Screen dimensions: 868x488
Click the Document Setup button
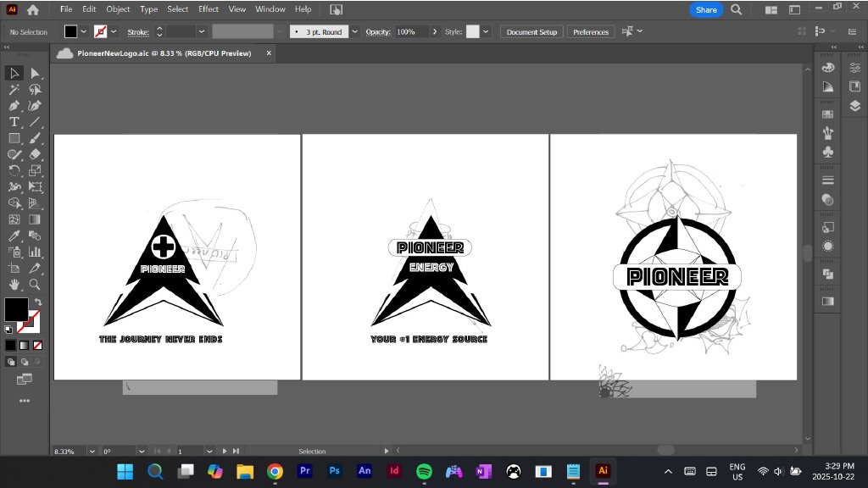click(531, 31)
